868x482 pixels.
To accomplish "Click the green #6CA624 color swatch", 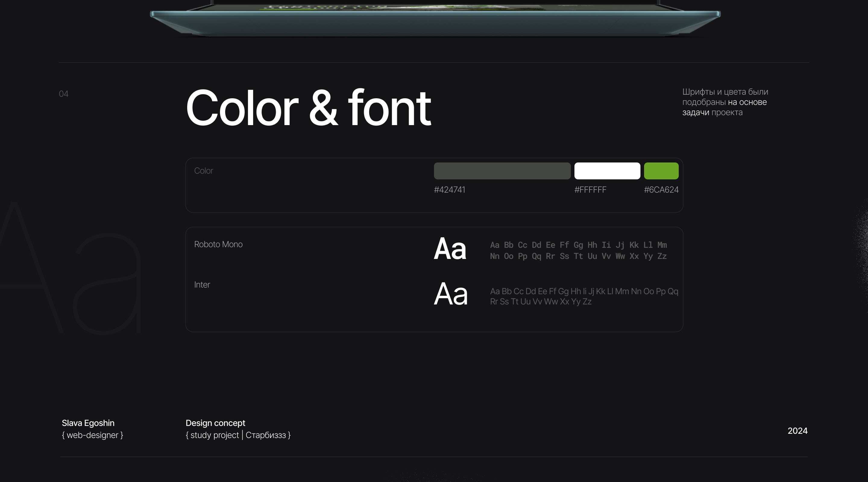I will [661, 171].
